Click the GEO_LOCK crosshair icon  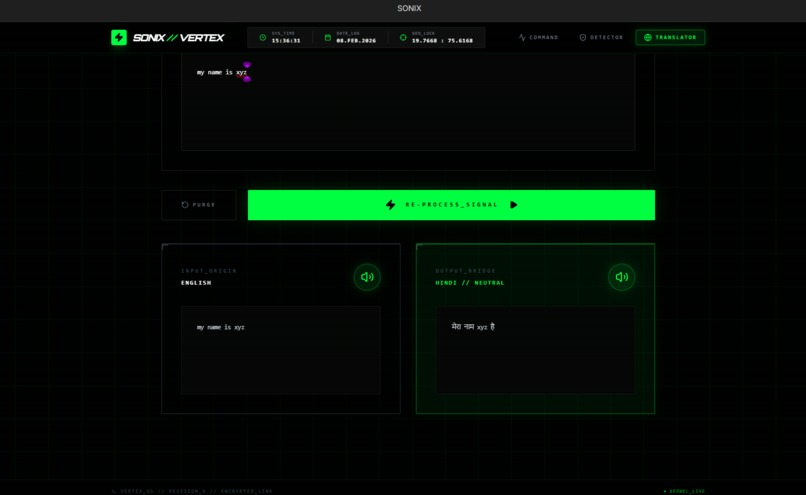[403, 38]
